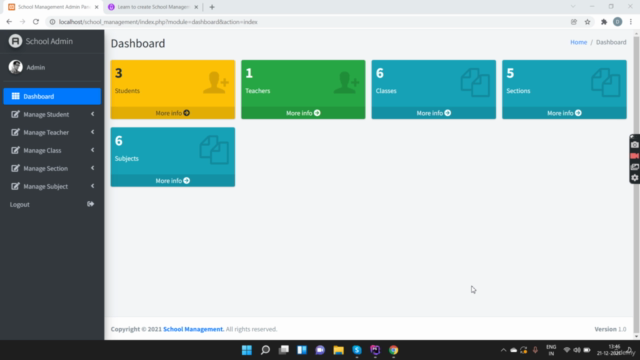The height and width of the screenshot is (360, 640).
Task: Open Skype from the taskbar
Action: pos(357,350)
